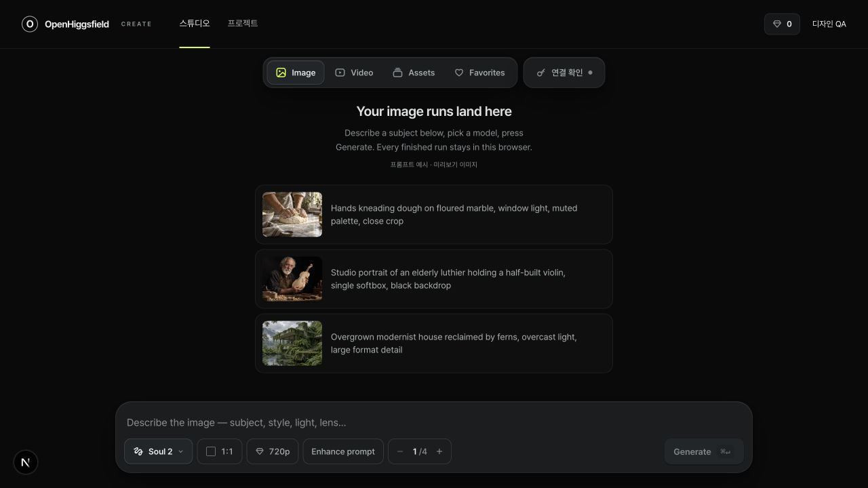Open the 디자인 QA account menu
This screenshot has height=488, width=868.
829,24
